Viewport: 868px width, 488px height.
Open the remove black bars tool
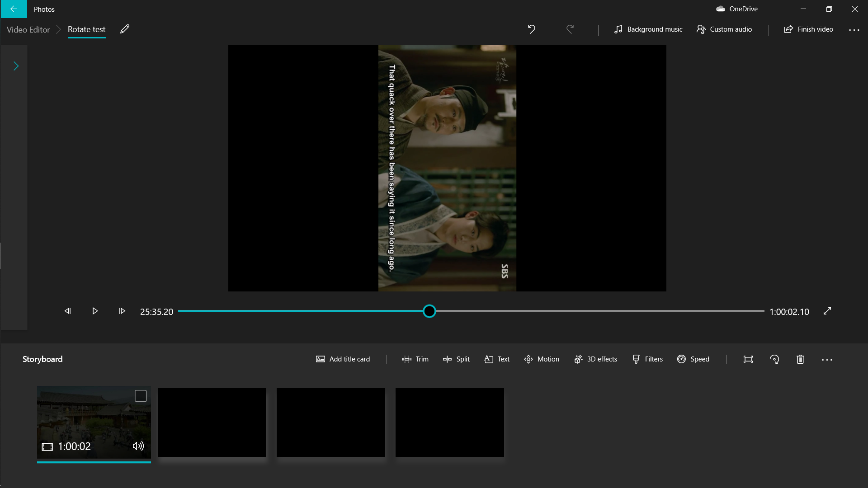(748, 359)
